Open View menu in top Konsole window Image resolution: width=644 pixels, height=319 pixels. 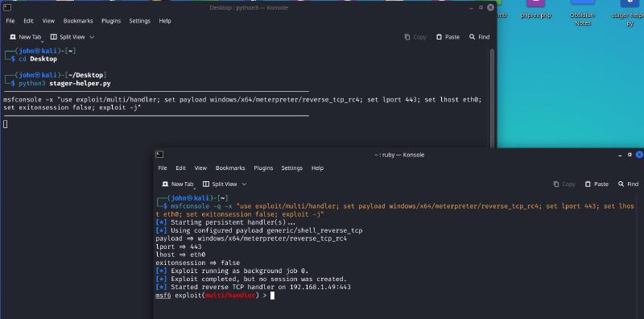coord(48,21)
